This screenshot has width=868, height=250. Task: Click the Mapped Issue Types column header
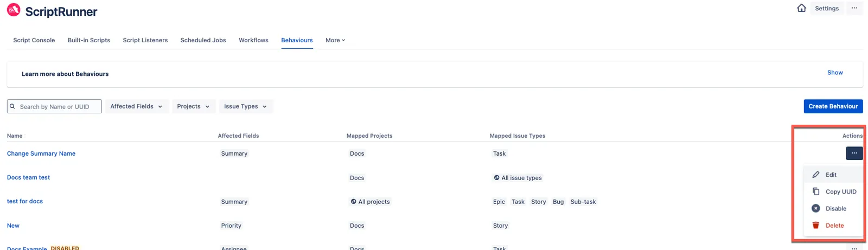point(518,136)
